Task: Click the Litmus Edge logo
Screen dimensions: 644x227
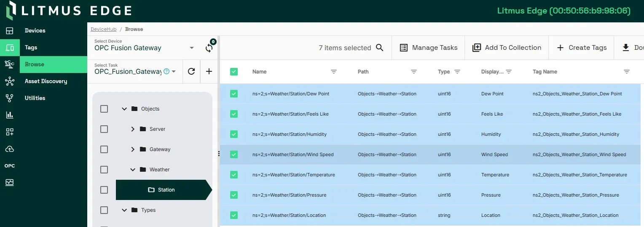Action: (69, 11)
